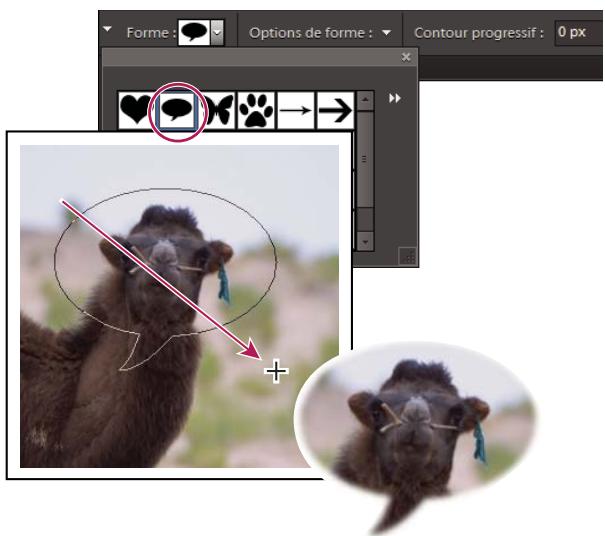The image size is (605, 536).
Task: Select the heart shape
Action: click(136, 110)
